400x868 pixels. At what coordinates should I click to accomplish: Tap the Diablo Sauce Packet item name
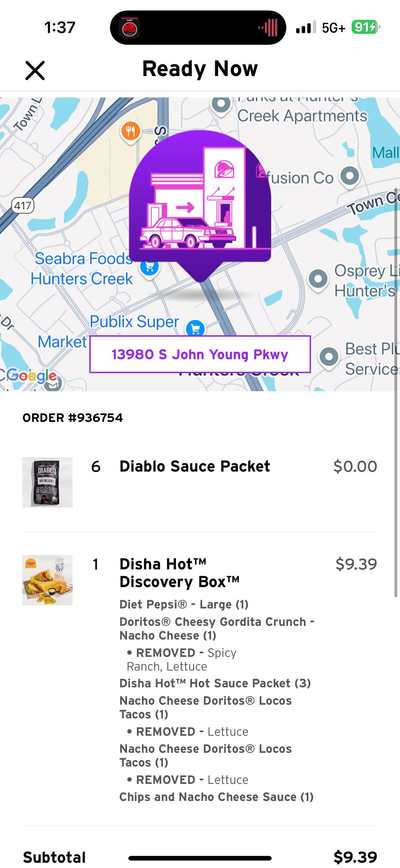pyautogui.click(x=195, y=466)
